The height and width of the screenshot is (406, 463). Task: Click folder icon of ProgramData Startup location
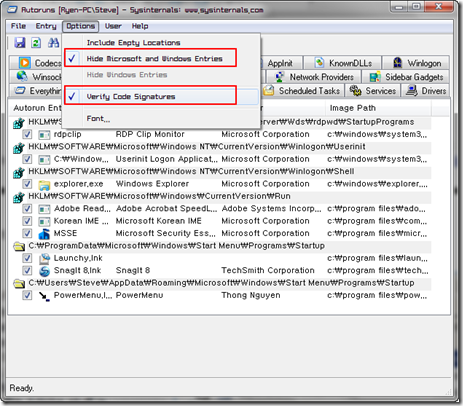pos(19,246)
